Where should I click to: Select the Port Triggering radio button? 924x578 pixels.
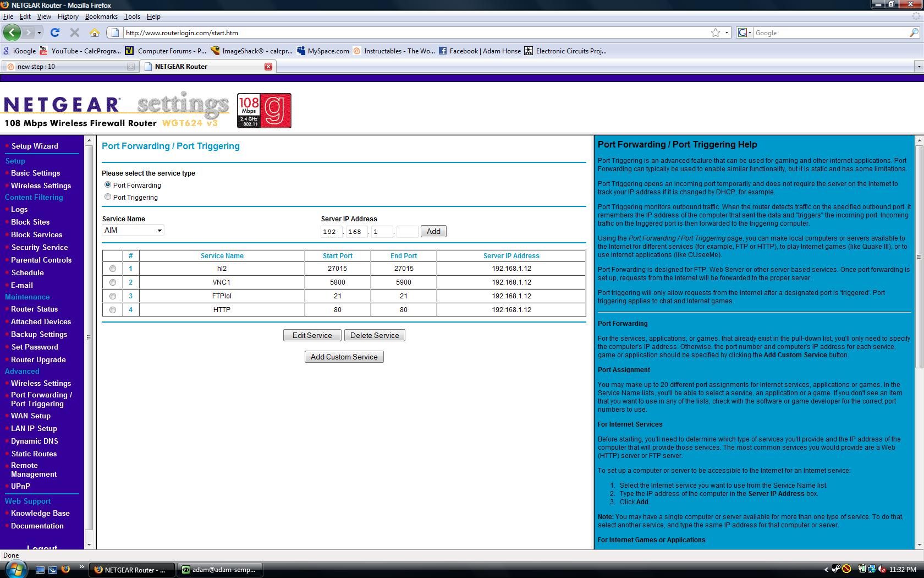click(108, 197)
